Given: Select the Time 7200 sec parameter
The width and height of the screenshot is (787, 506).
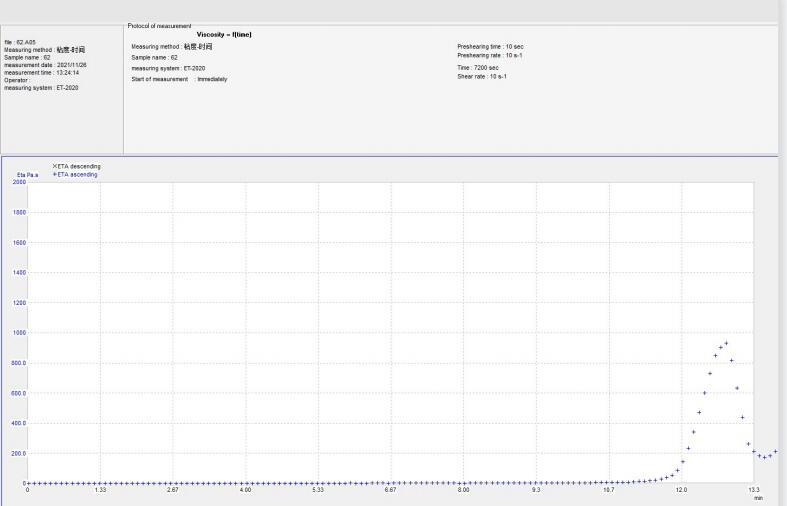Looking at the screenshot, I should pyautogui.click(x=478, y=68).
